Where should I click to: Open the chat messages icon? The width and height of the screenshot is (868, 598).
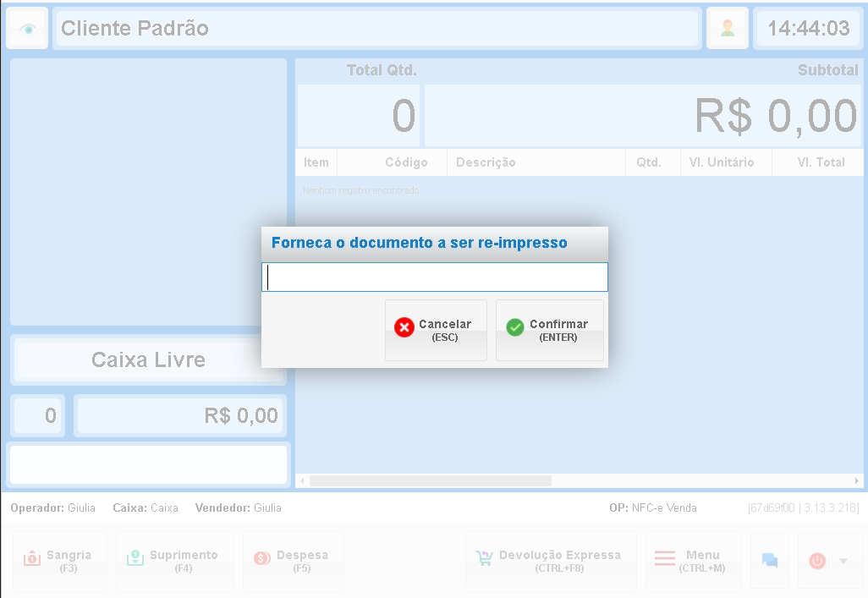tap(770, 561)
